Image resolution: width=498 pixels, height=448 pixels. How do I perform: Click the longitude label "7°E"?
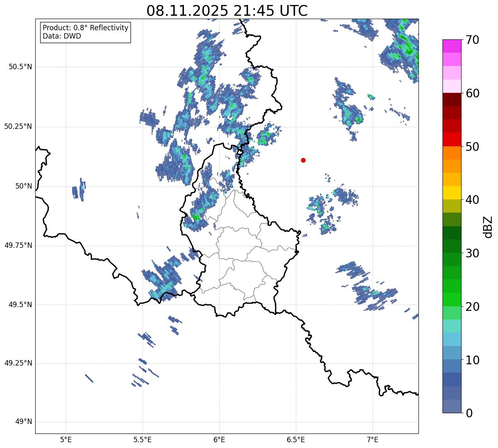[x=372, y=439]
